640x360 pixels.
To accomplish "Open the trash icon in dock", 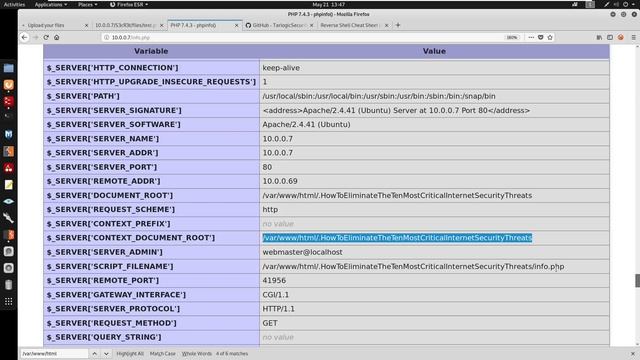I will point(9,284).
